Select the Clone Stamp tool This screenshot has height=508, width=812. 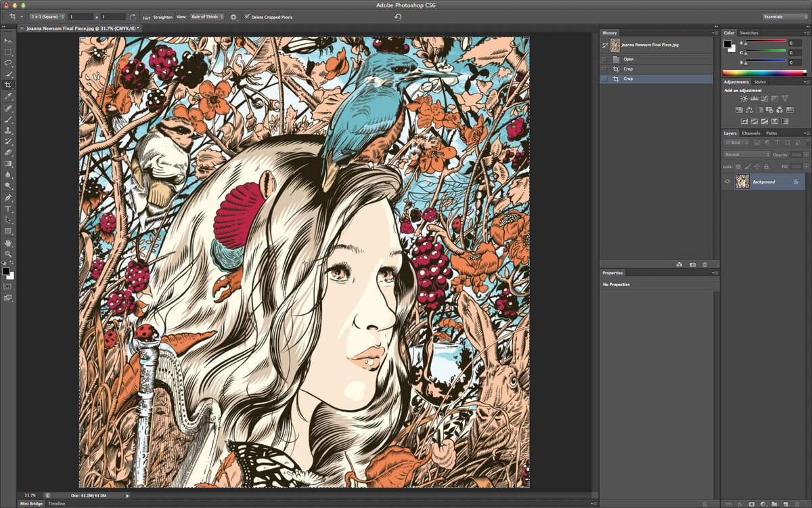[8, 130]
